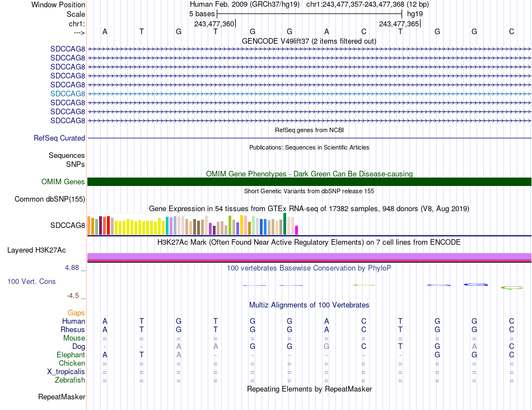The height and width of the screenshot is (410, 532).
Task: Click the OMIM Gene Phenotypes title text
Action: coord(309,174)
